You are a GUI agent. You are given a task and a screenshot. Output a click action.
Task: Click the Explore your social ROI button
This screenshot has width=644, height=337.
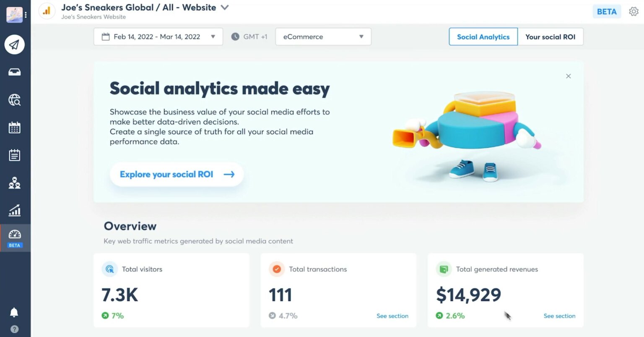tap(177, 174)
